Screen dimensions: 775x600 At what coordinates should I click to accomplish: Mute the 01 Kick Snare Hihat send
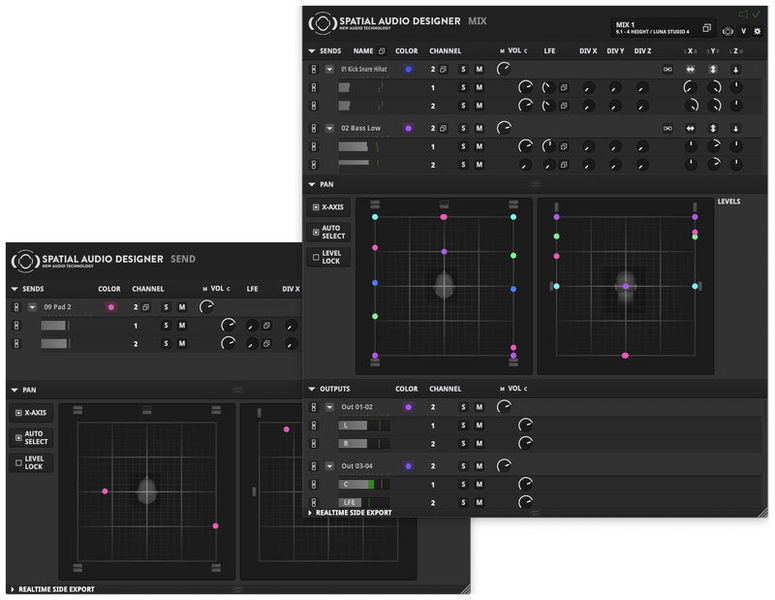pyautogui.click(x=479, y=69)
